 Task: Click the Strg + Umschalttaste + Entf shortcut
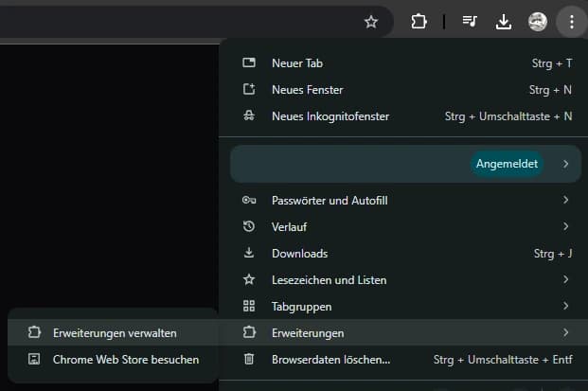[503, 360]
